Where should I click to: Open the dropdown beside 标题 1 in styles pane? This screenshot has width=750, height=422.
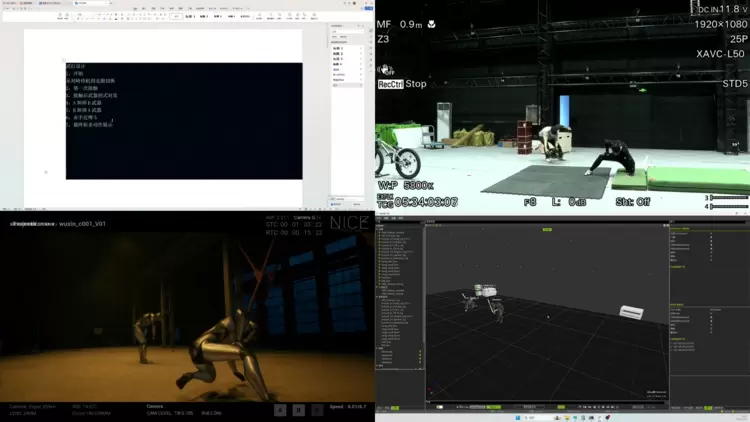[362, 48]
